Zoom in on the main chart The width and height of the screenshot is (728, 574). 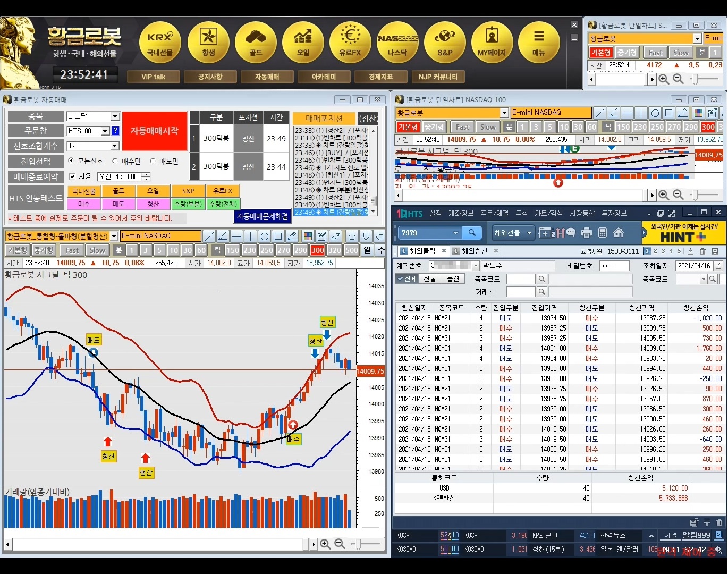325,544
